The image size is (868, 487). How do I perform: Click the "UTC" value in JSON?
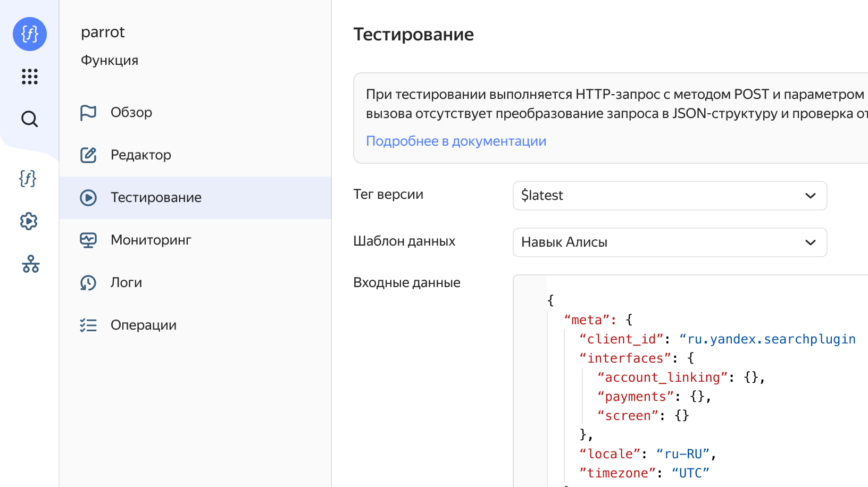point(690,473)
